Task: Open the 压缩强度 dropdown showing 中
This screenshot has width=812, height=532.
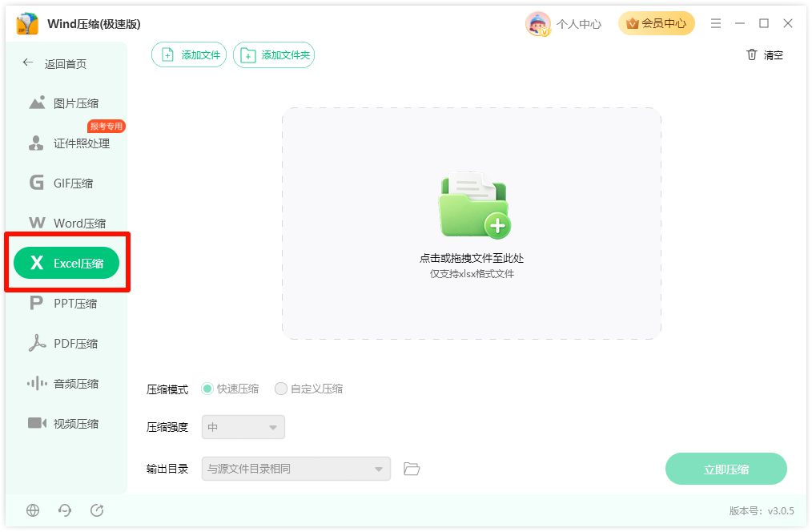Action: click(x=243, y=427)
